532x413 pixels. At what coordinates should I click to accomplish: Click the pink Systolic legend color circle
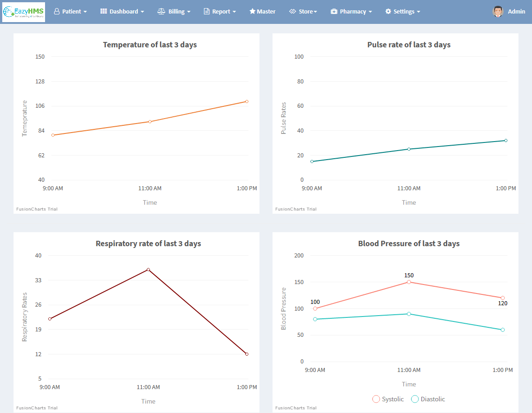(376, 399)
